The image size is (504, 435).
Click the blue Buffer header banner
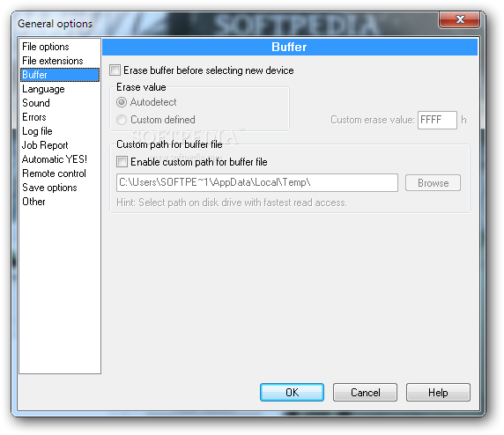pyautogui.click(x=290, y=48)
